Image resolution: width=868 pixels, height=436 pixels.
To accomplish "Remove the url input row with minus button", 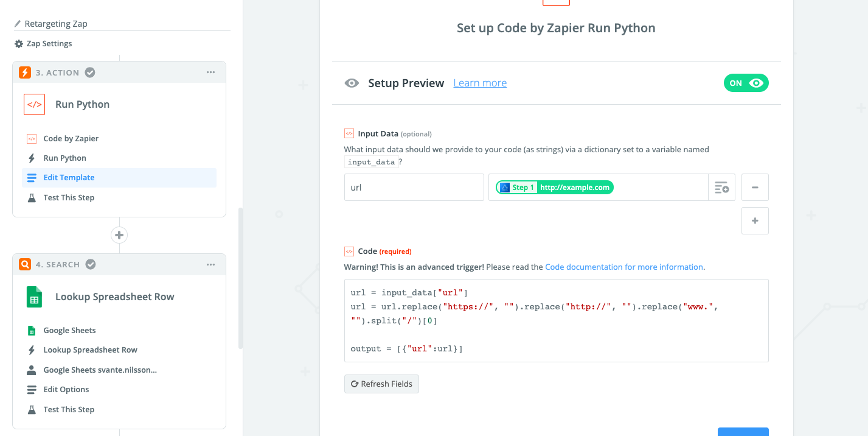I will [x=755, y=188].
